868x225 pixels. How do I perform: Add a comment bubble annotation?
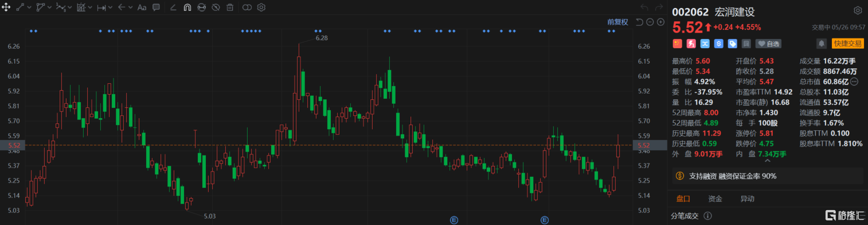click(157, 7)
